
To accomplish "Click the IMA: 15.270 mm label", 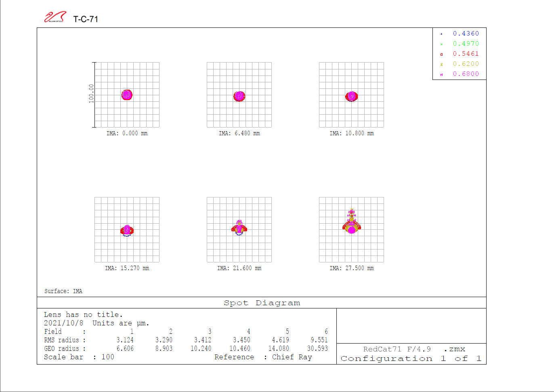I will pos(127,268).
